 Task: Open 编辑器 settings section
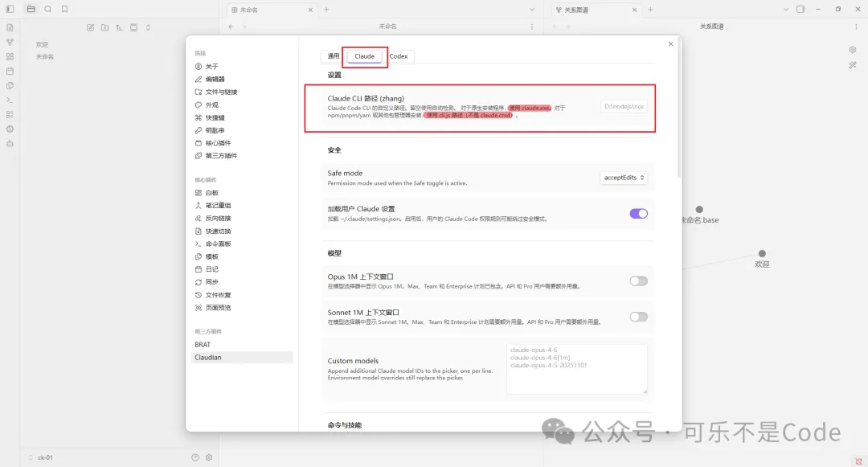[x=242, y=79]
